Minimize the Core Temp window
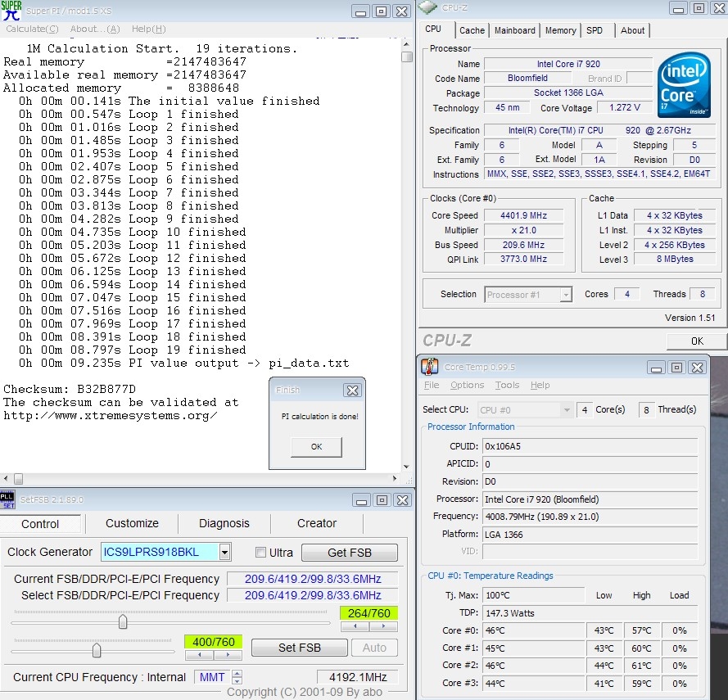Screen dimensions: 728x700 656,368
